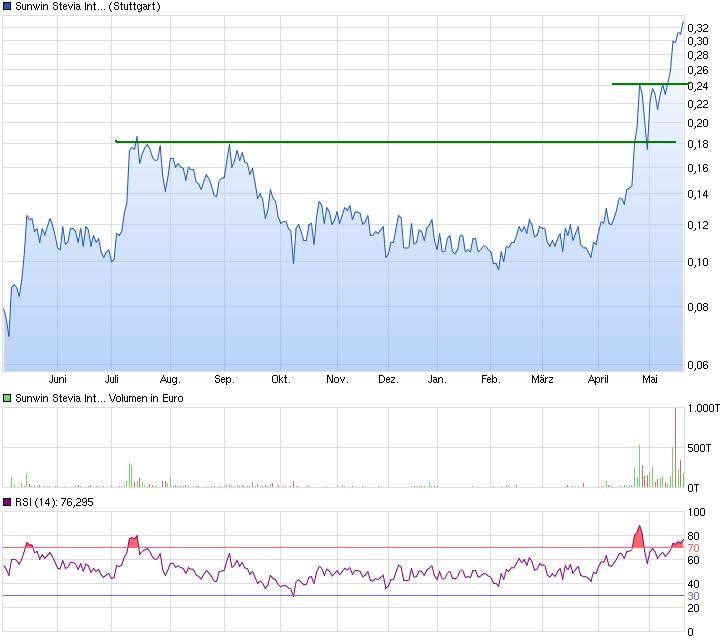Click the 'Dez.' month label
Viewport: 726px width, 640px height.
point(388,379)
